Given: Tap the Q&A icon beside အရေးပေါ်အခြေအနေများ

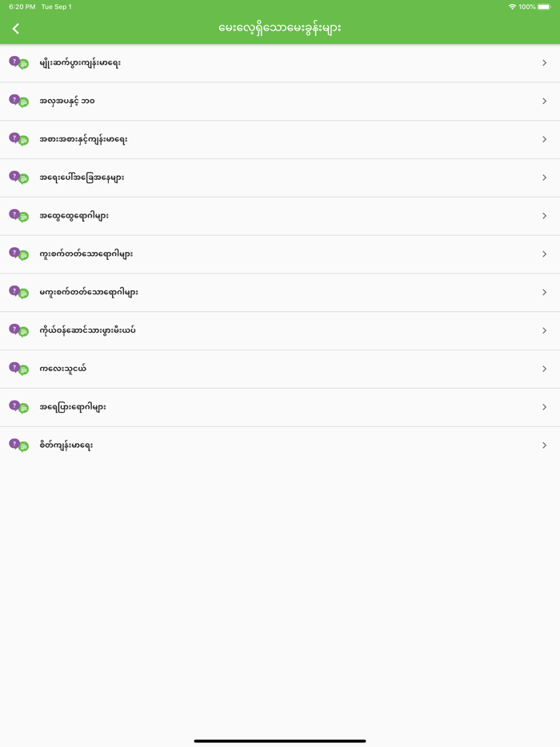Looking at the screenshot, I should [18, 178].
